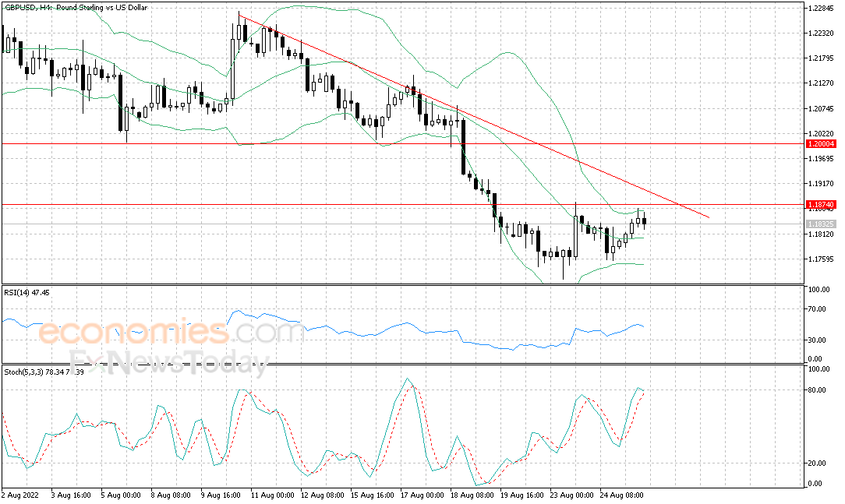Click the 1.18325 current price label

click(821, 224)
